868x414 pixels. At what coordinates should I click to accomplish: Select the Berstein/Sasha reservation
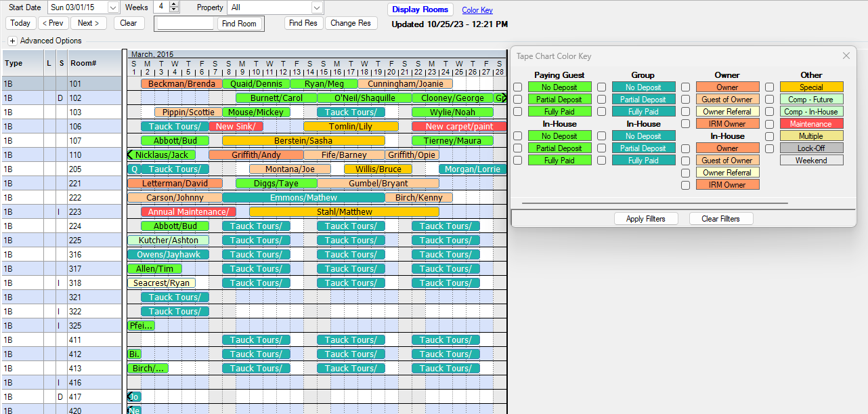pos(303,141)
